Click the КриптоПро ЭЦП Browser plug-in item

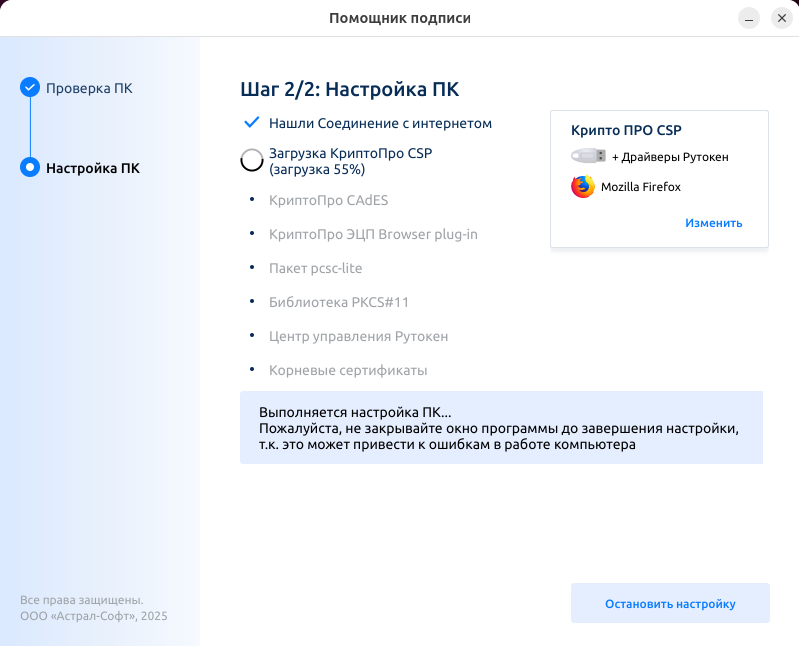[373, 234]
